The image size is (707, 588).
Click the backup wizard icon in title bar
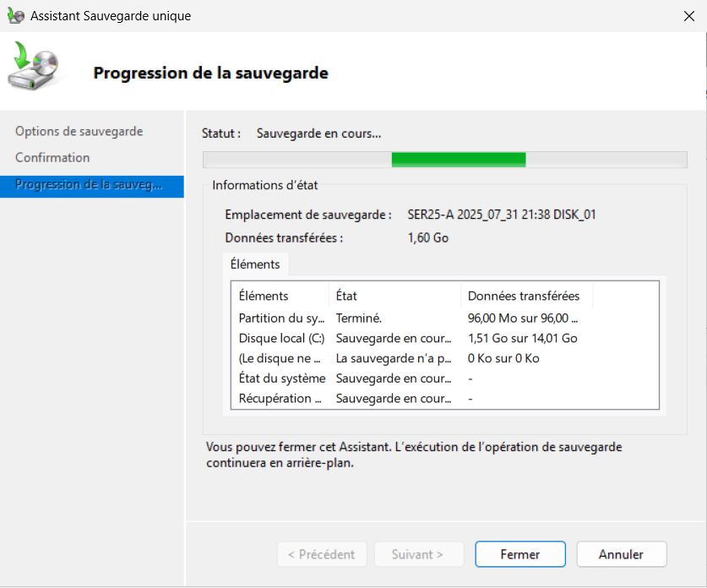tap(15, 15)
